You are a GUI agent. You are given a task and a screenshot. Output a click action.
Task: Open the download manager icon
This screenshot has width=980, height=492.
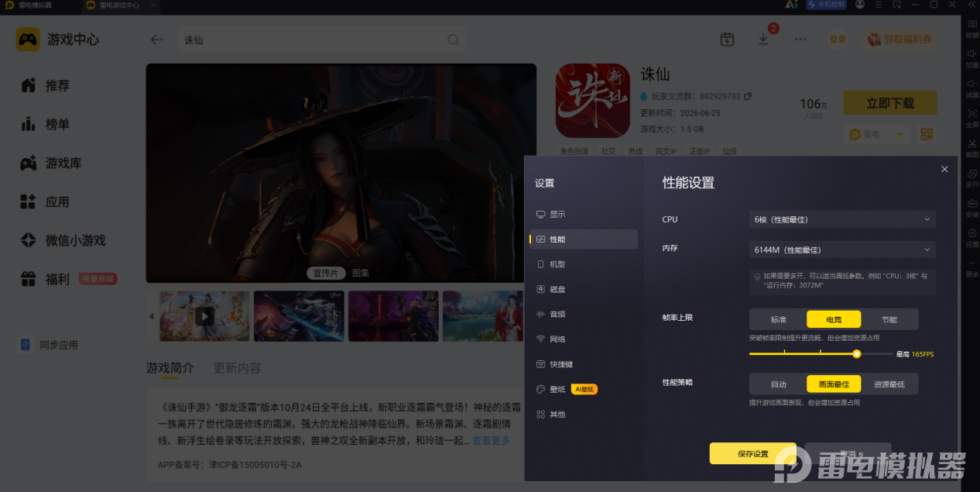click(763, 39)
